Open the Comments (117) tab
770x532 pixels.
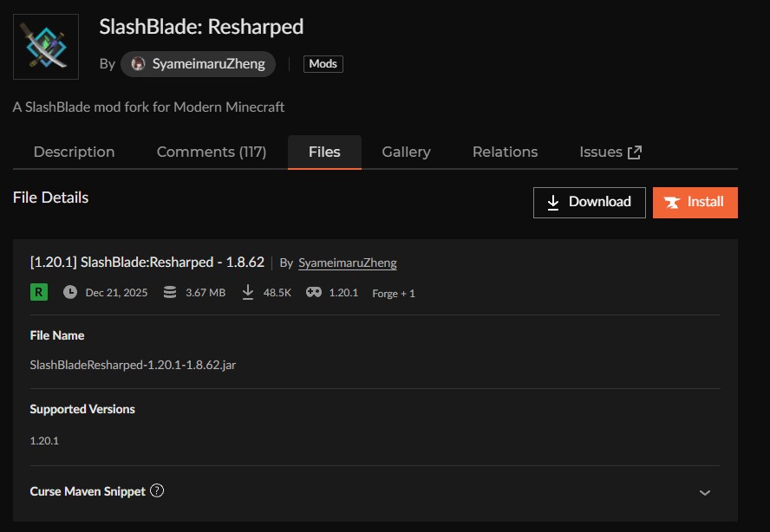click(212, 151)
